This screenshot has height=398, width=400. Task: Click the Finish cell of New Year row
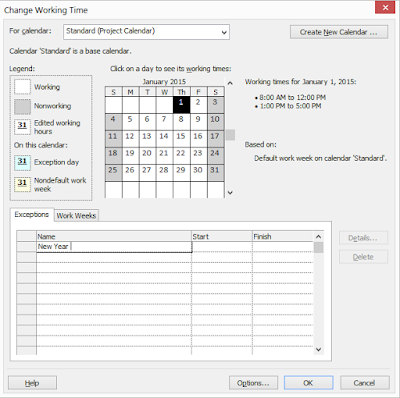click(x=283, y=247)
